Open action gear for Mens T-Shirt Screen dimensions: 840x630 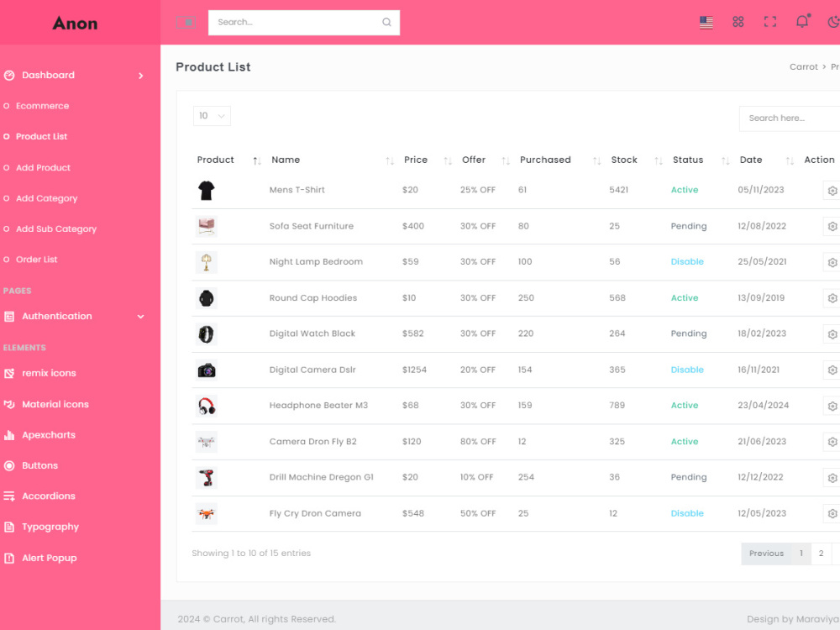pyautogui.click(x=832, y=190)
